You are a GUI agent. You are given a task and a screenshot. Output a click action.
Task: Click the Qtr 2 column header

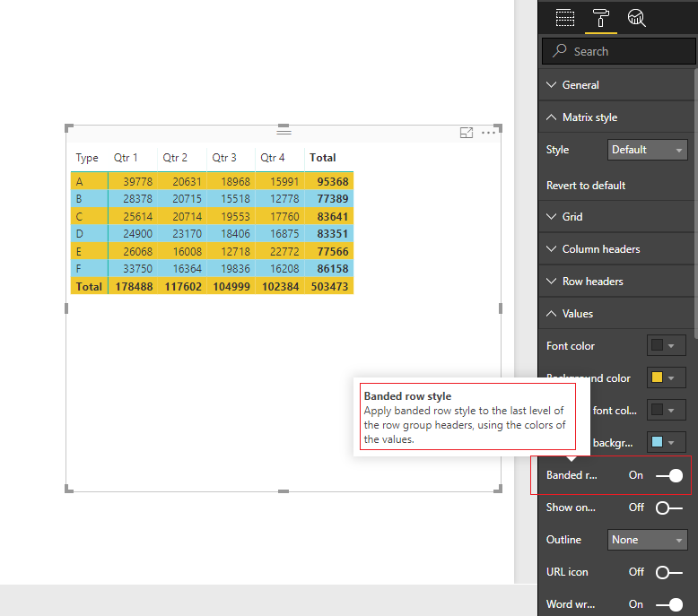pos(175,158)
